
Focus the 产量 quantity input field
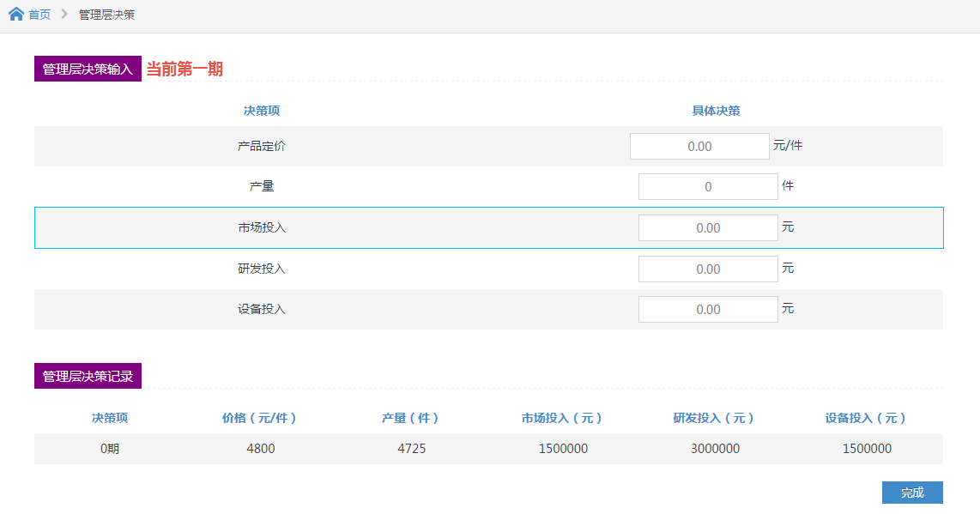[708, 186]
